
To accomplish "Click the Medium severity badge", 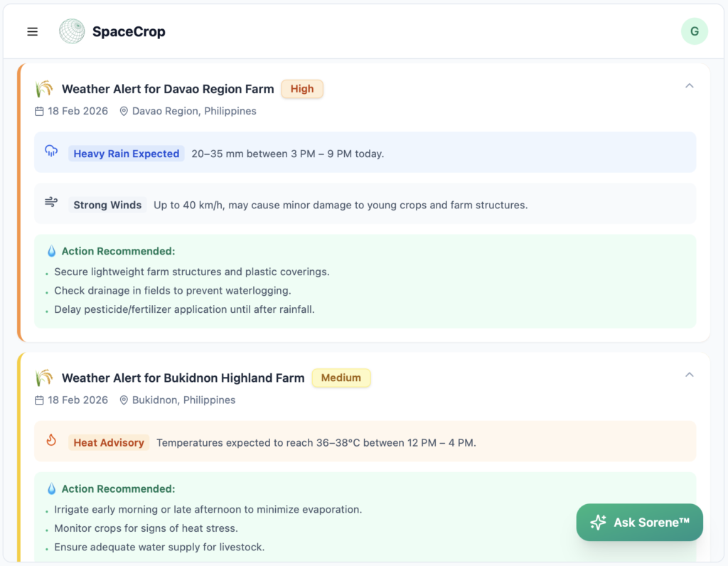I will 341,378.
